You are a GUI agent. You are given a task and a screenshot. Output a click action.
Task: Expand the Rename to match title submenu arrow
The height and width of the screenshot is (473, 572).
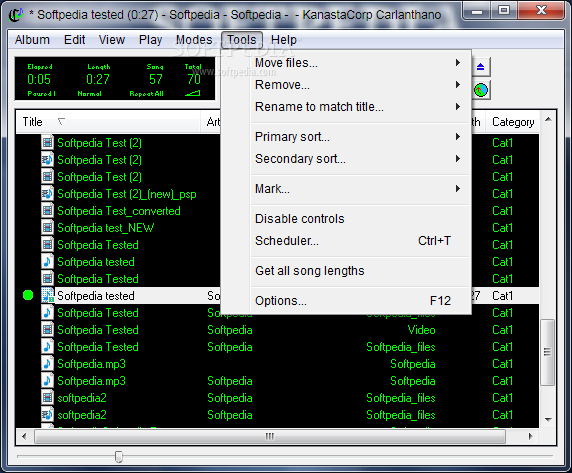click(x=458, y=106)
